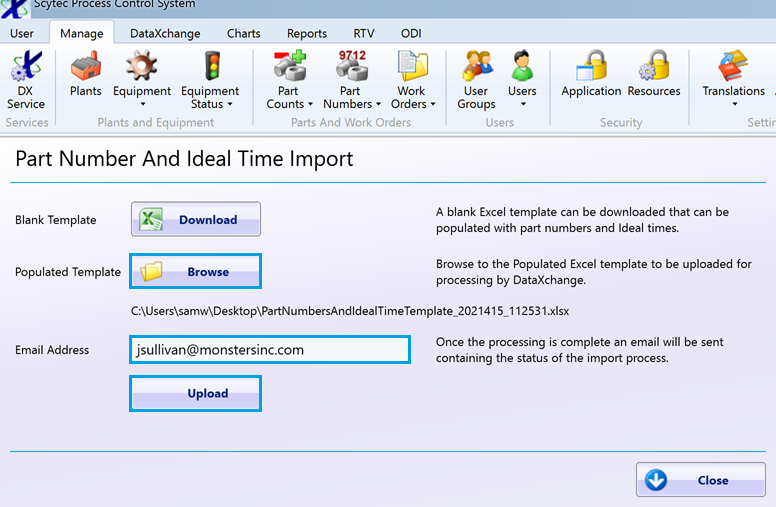Expand the Equipment dropdown arrow

tap(143, 104)
